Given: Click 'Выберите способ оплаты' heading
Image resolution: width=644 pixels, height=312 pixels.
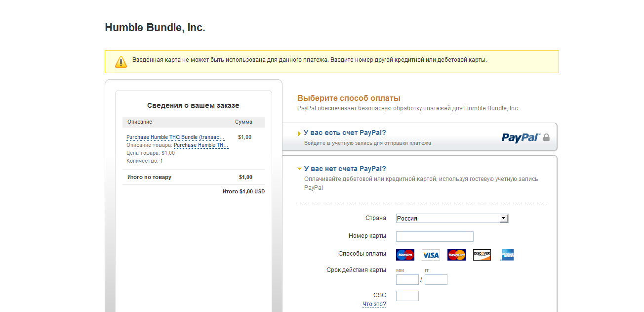Looking at the screenshot, I should click(x=349, y=98).
